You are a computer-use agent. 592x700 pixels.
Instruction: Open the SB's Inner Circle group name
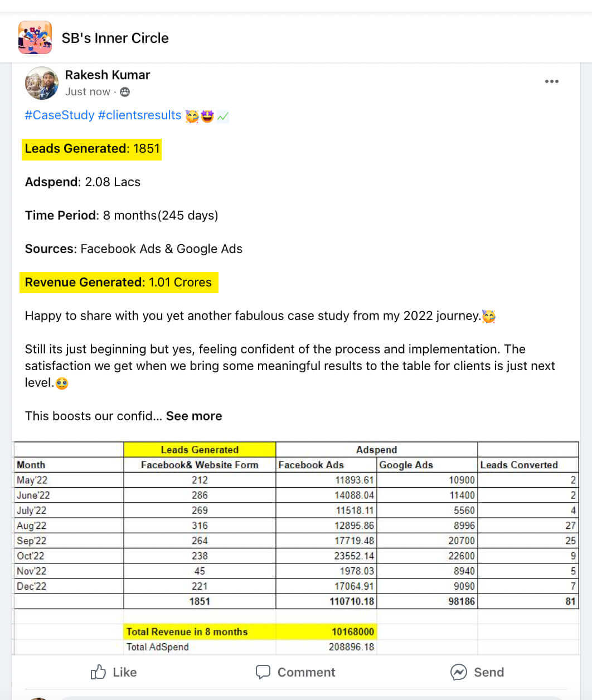tap(115, 38)
